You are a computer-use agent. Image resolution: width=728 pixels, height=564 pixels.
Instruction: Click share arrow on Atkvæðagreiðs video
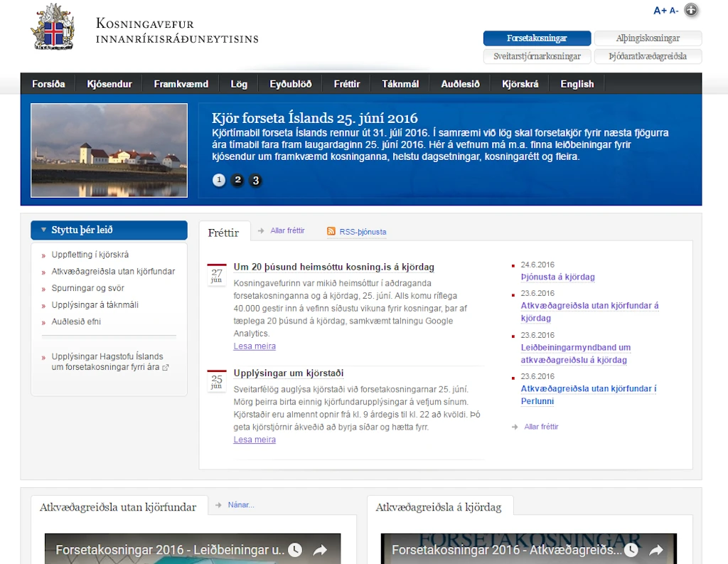(656, 550)
